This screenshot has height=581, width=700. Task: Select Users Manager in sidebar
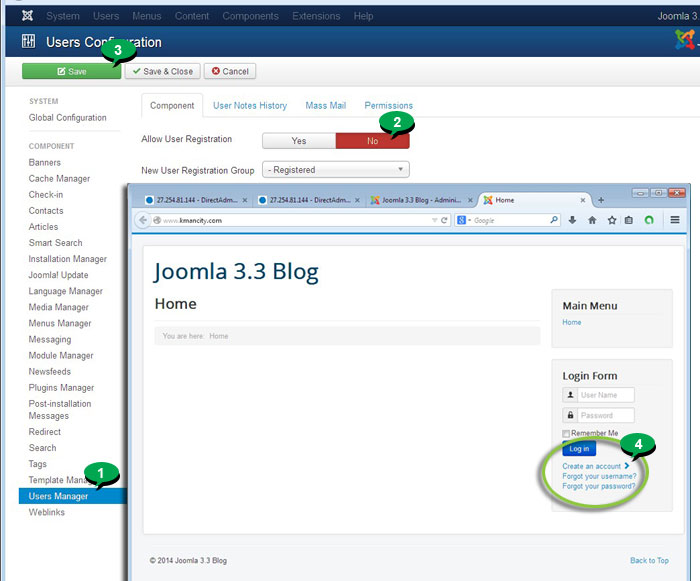point(73,496)
